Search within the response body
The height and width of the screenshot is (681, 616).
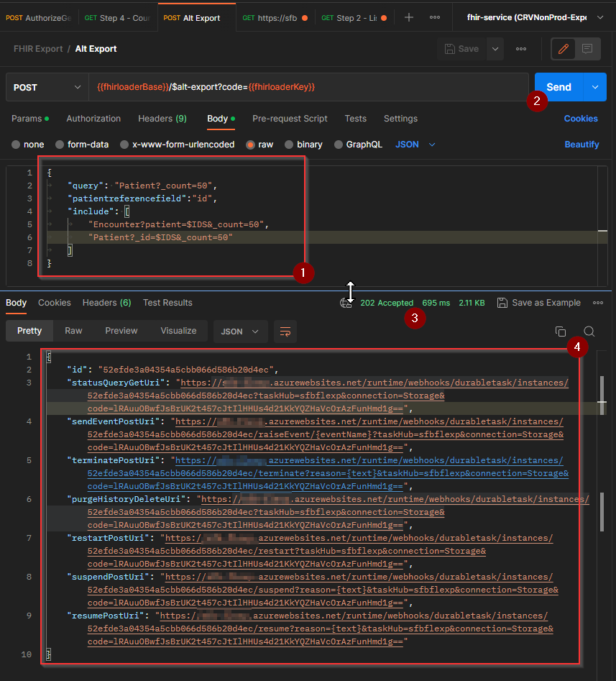589,332
